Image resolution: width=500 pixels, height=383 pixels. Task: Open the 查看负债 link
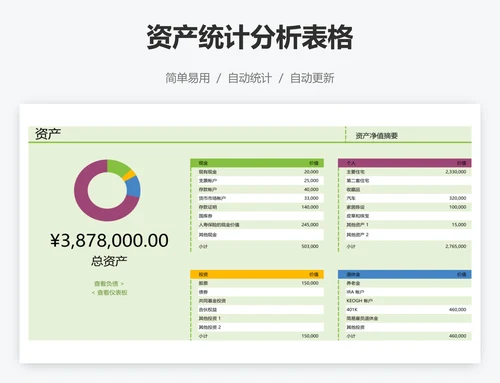click(x=109, y=284)
